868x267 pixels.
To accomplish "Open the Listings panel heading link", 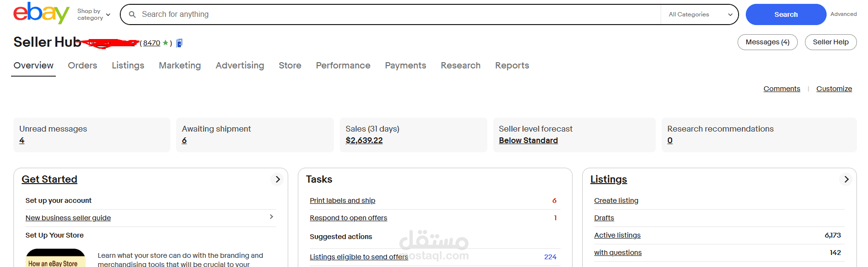I will (609, 179).
